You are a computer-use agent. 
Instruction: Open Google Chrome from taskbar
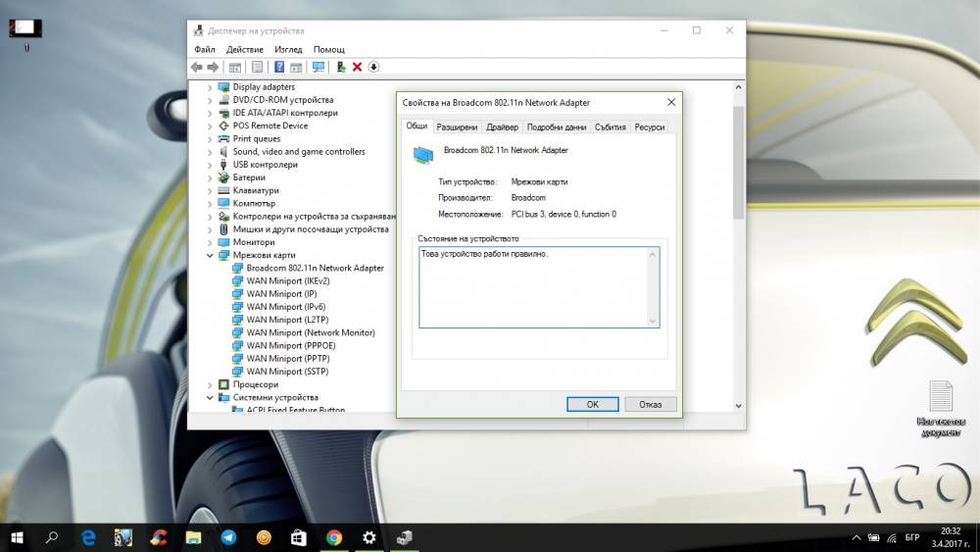[x=334, y=537]
